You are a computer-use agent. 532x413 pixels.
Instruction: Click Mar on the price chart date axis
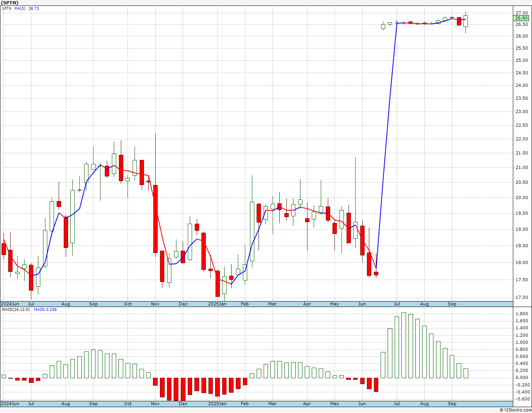pos(272,304)
